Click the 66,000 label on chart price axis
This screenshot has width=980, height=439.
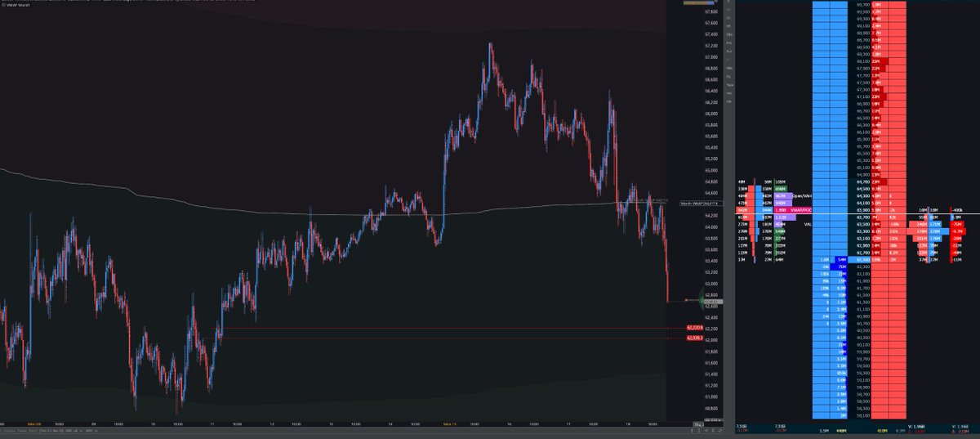click(710, 114)
